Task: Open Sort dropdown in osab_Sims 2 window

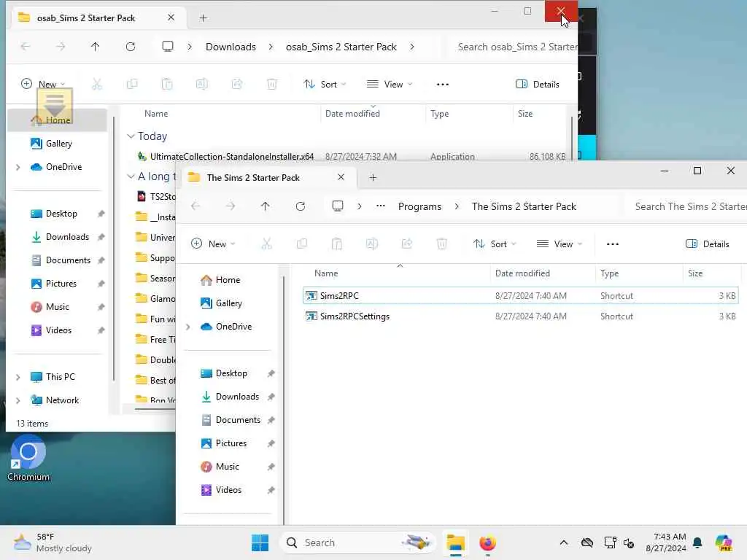Action: coord(325,85)
